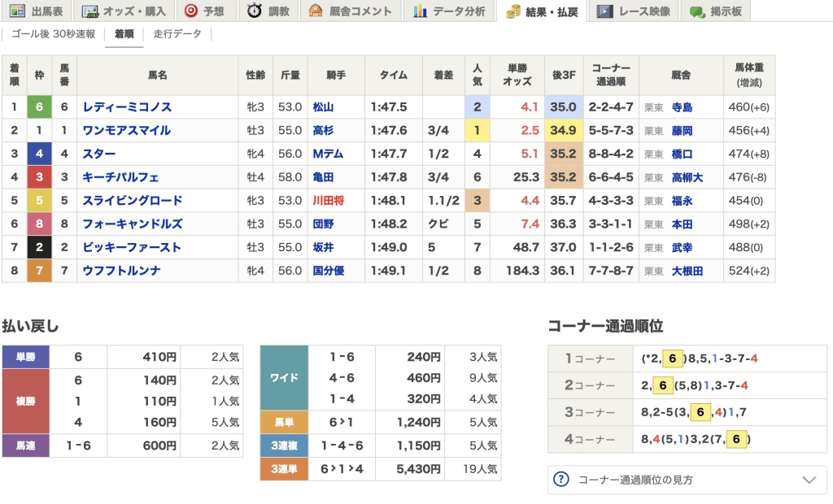The width and height of the screenshot is (833, 504).
Task: Open horse ウフフトルンナ
Action: tap(121, 271)
